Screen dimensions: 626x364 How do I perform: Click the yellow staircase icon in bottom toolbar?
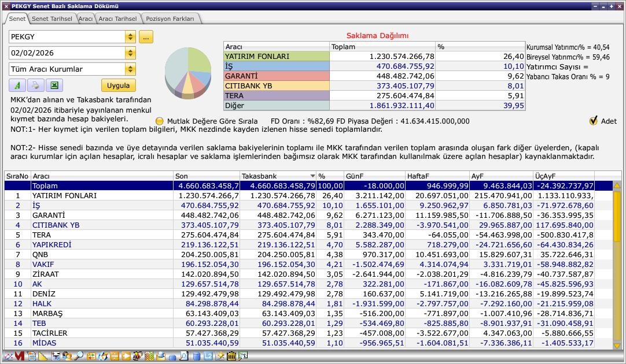(x=43, y=356)
